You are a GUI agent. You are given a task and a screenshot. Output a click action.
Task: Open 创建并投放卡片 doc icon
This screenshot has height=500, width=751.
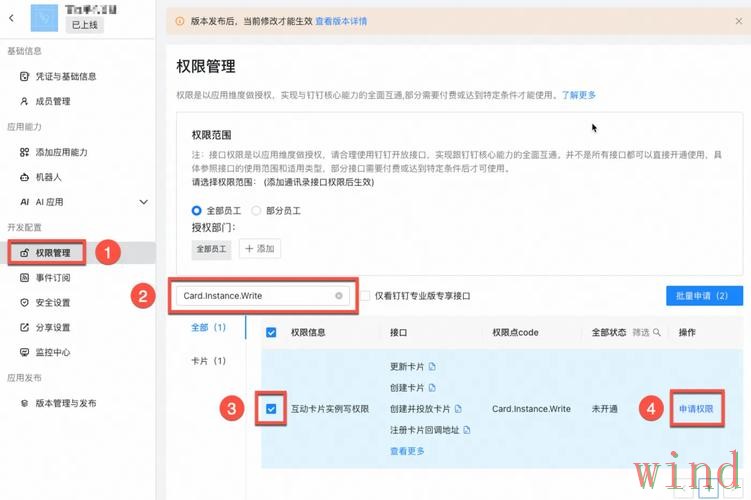click(458, 409)
